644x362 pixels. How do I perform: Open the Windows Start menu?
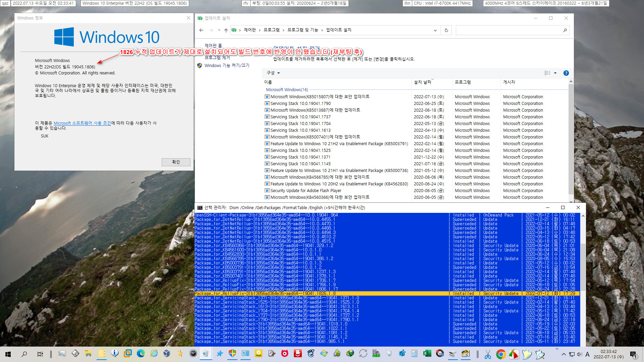pos(8,354)
